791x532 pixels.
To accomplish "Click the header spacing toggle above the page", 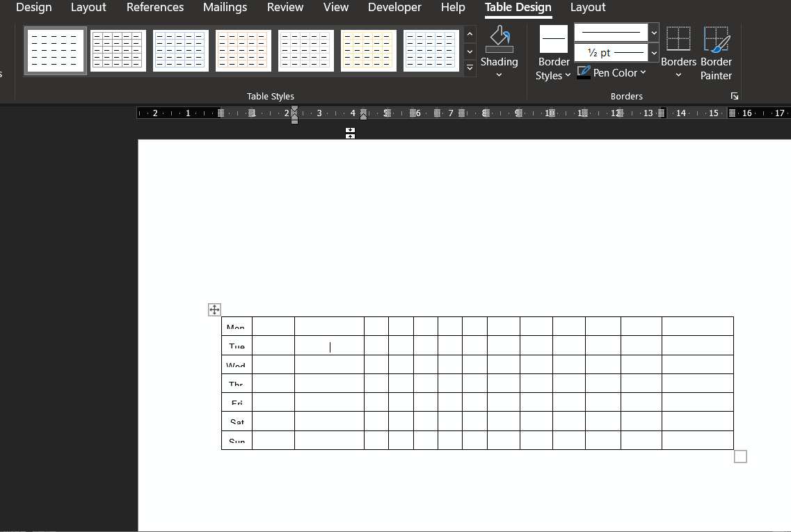I will (350, 133).
